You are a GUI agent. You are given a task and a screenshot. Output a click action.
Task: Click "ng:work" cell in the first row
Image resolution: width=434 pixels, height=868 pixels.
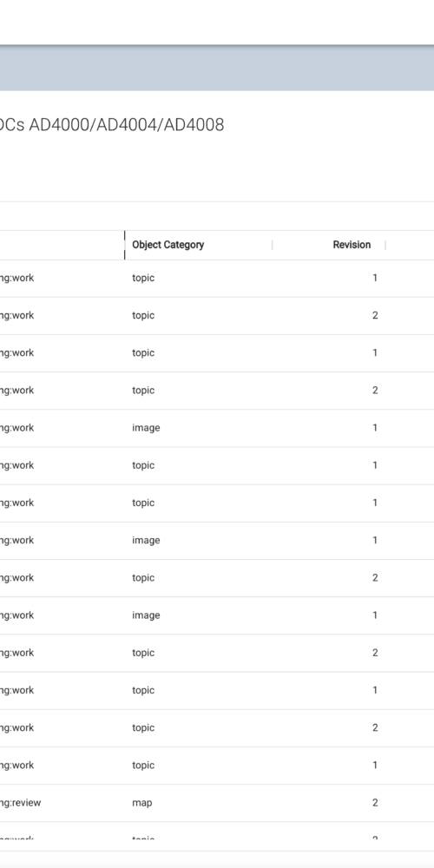pos(16,278)
